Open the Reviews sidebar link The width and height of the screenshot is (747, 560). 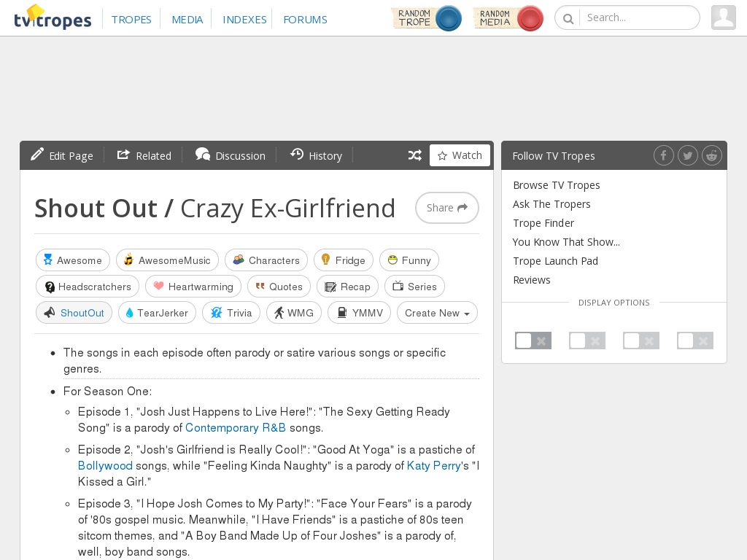[532, 280]
